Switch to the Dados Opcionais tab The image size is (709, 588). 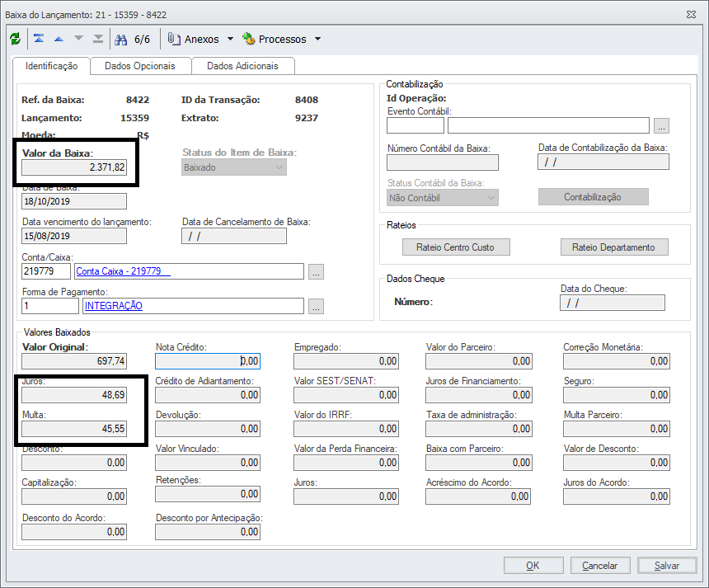pos(140,66)
